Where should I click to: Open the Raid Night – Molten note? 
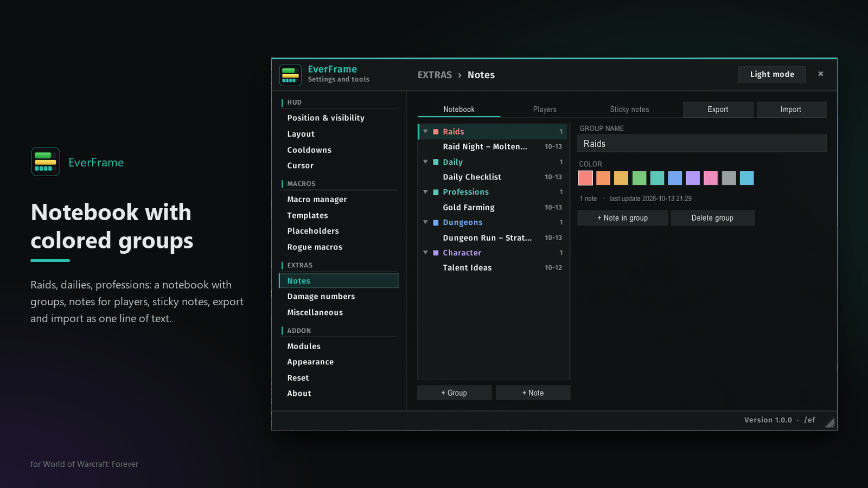pyautogui.click(x=493, y=147)
